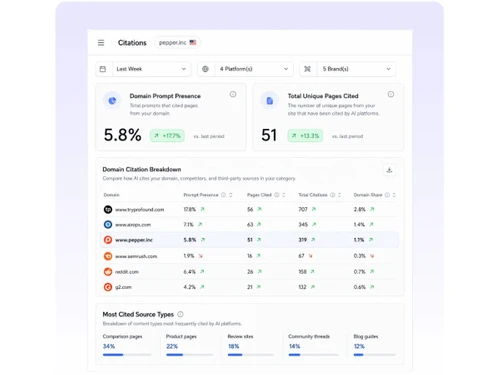The width and height of the screenshot is (500, 375).
Task: Show info for Most Cited Source Types
Action: [x=180, y=314]
